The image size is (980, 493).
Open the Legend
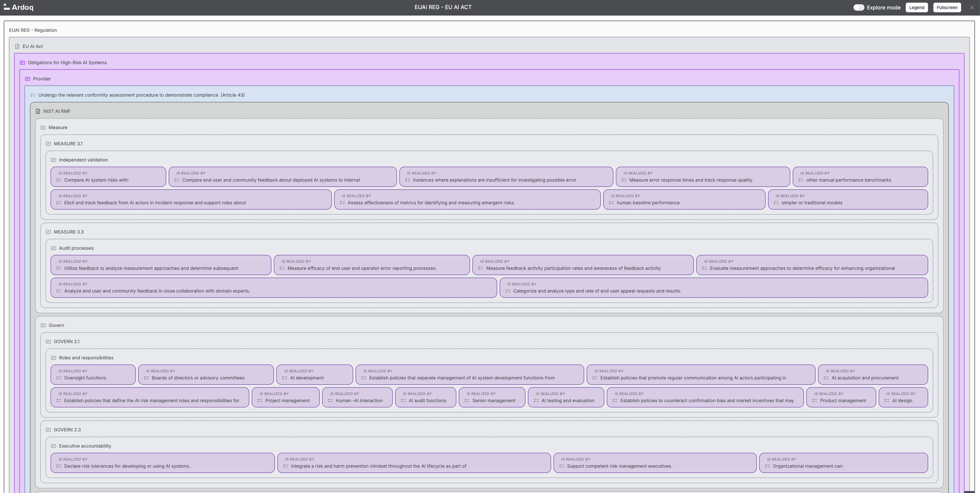[x=917, y=7]
